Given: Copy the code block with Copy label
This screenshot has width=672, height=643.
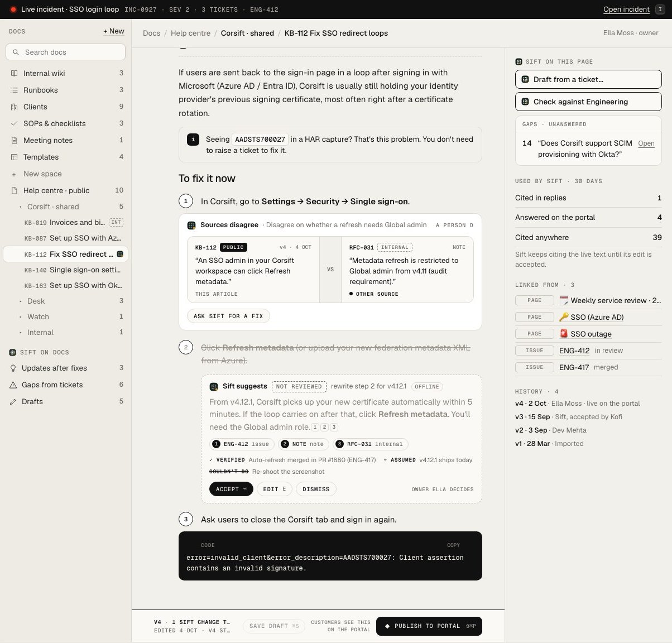Looking at the screenshot, I should click(x=453, y=545).
